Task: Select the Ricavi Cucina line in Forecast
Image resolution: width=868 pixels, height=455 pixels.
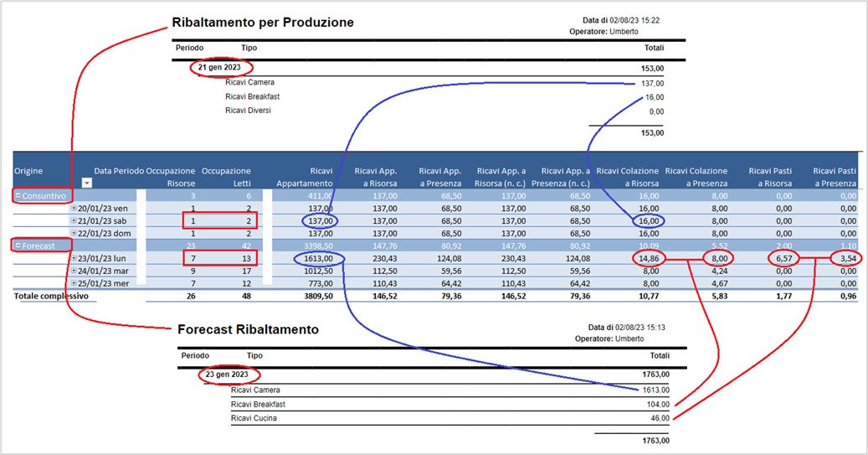Action: 450,418
